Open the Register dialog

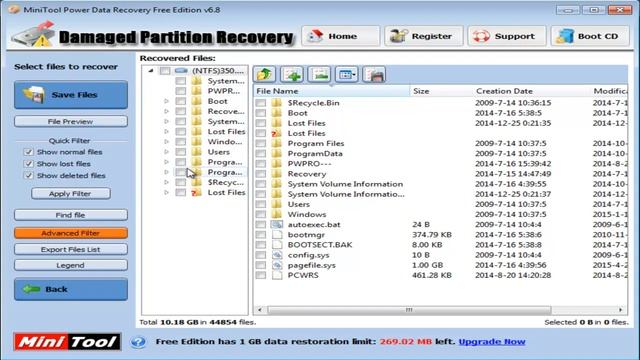[424, 36]
